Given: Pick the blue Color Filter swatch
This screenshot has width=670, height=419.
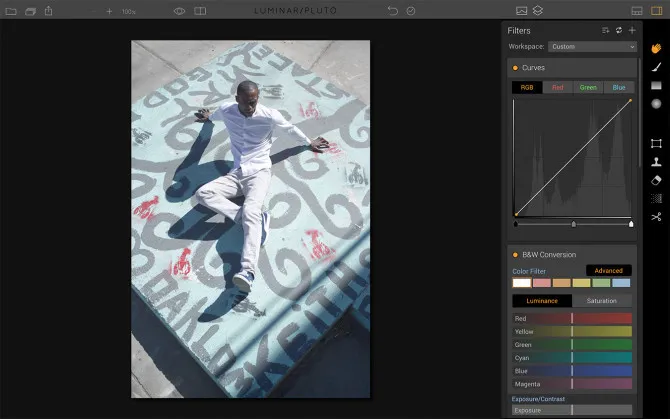Looking at the screenshot, I should pyautogui.click(x=621, y=283).
